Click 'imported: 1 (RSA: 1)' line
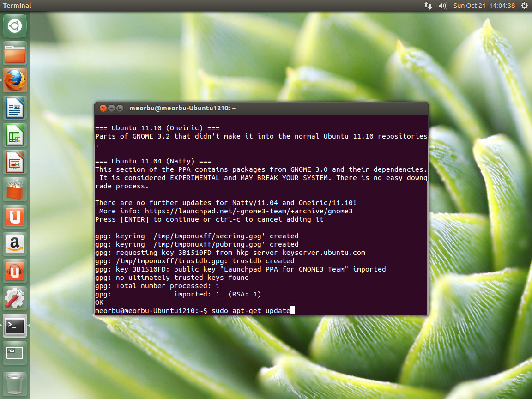 click(218, 294)
